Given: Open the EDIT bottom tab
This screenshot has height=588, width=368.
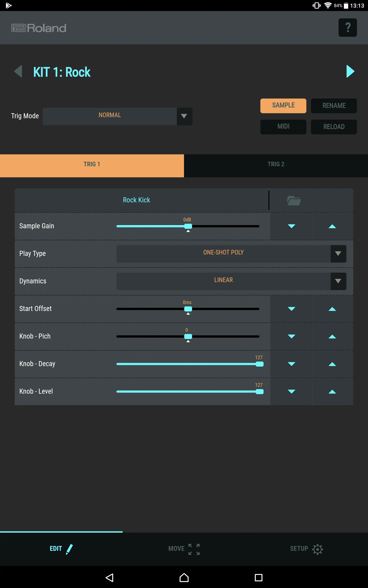Looking at the screenshot, I should 61,549.
